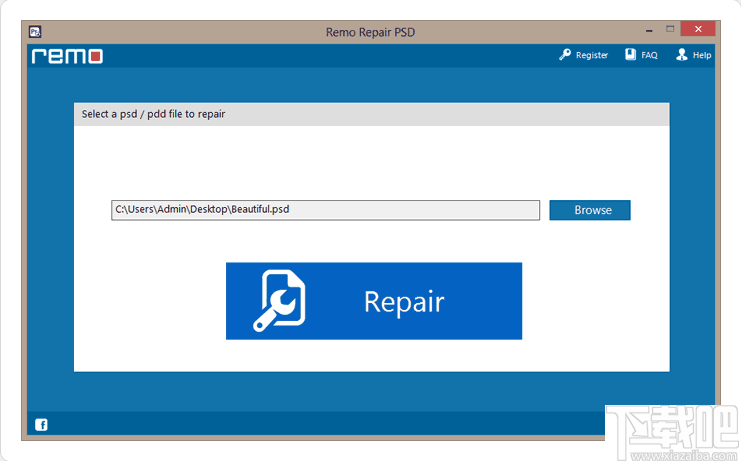Click the Register key icon

565,55
